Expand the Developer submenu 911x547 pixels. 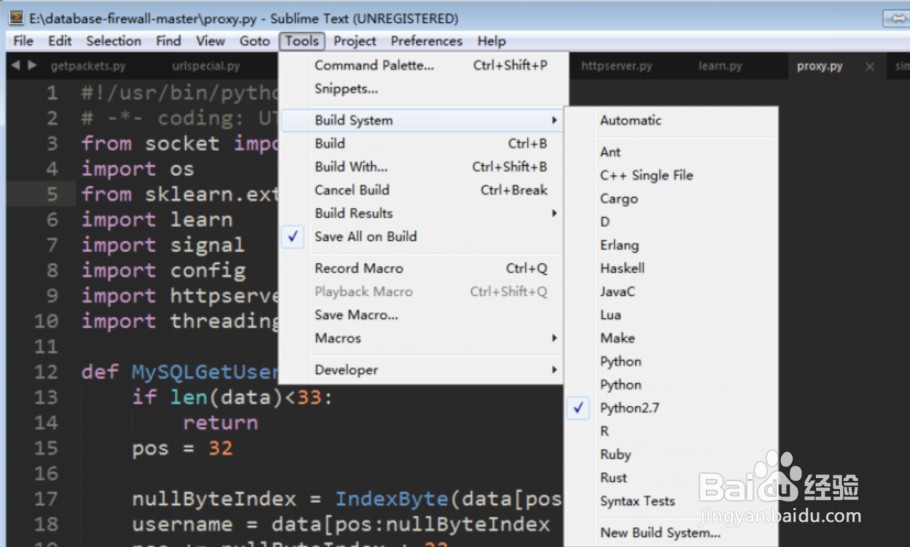point(421,370)
